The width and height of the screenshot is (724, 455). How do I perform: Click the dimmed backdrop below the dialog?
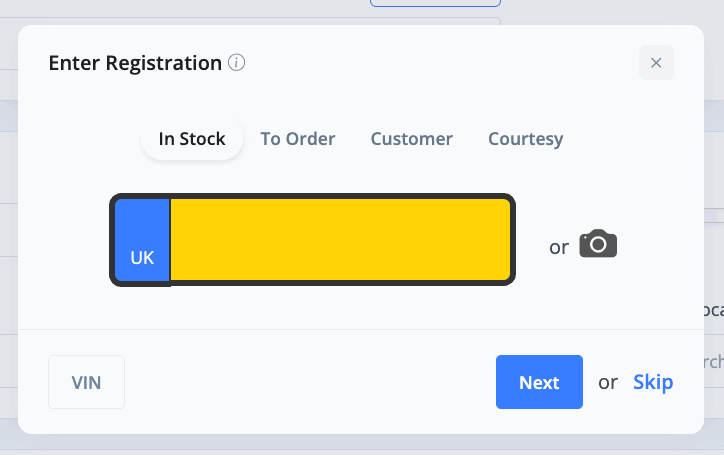tap(362, 444)
